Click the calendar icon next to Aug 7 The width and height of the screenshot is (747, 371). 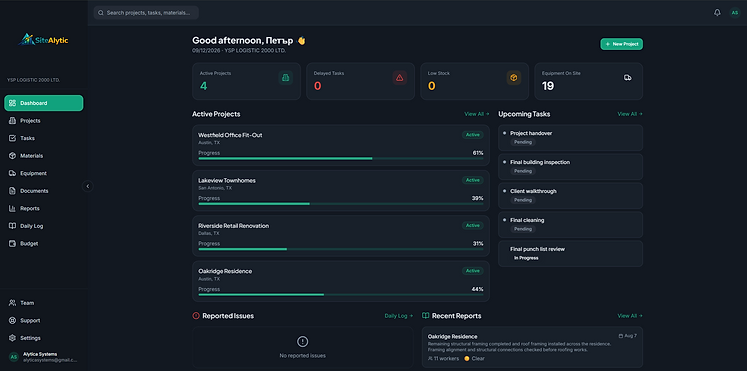click(x=620, y=336)
